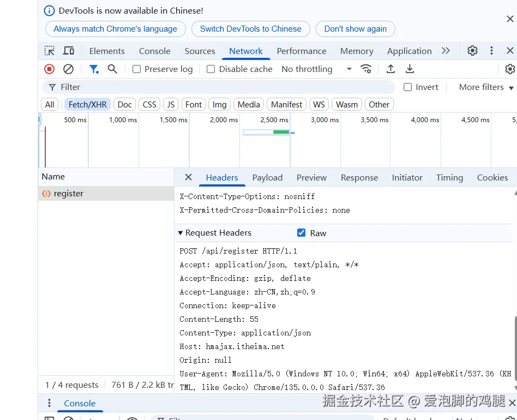This screenshot has height=420, width=517.
Task: Close the DevTools panel
Action: tap(510, 51)
